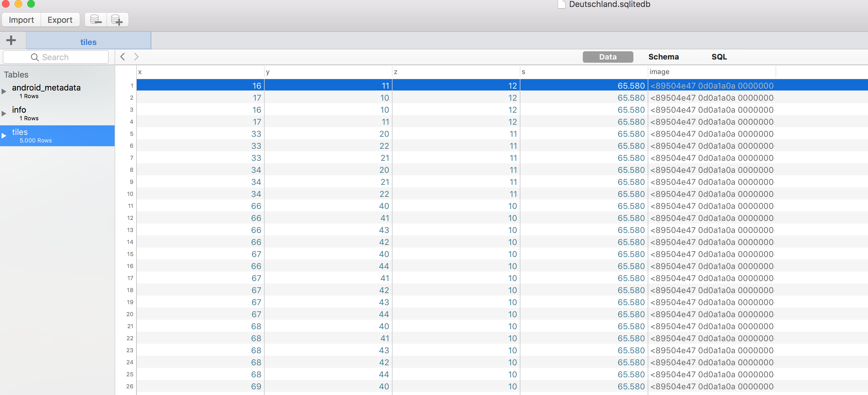Click the plus new tab icon
Screen dimensions: 868x395
tap(11, 41)
